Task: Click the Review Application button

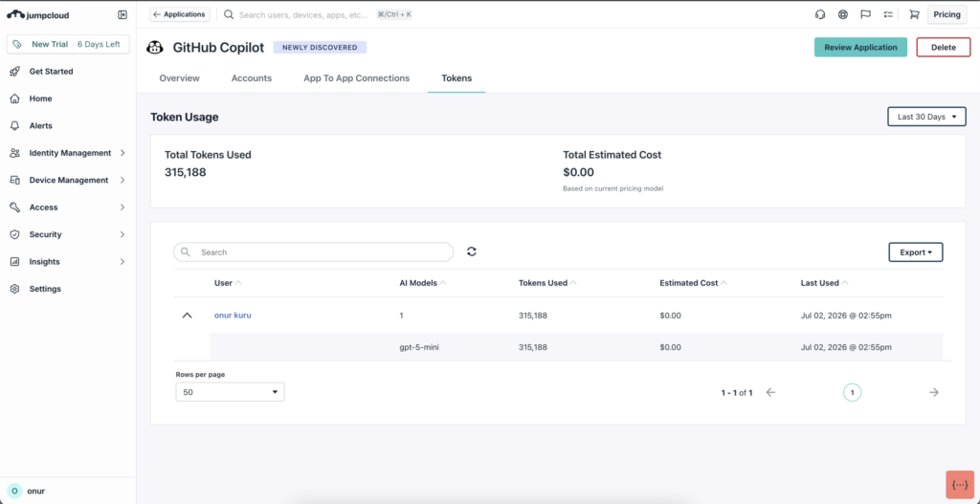Action: pyautogui.click(x=860, y=48)
